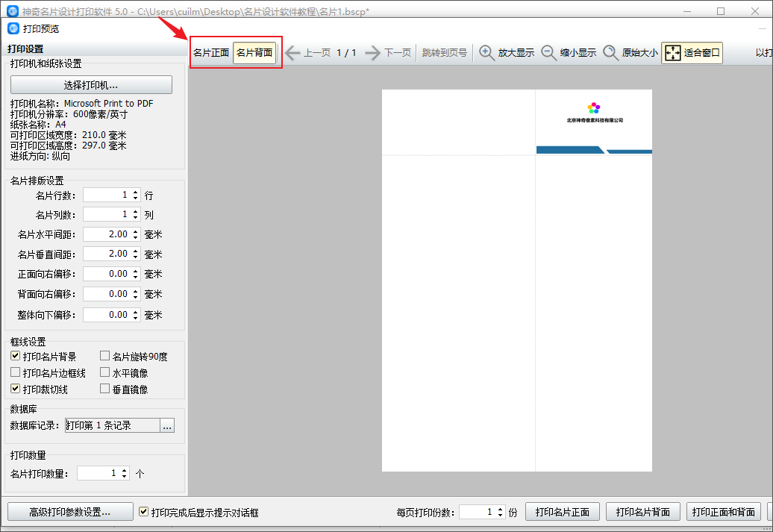773x532 pixels.
Task: Click the 打印预览 app icon in panel header
Action: coord(13,28)
